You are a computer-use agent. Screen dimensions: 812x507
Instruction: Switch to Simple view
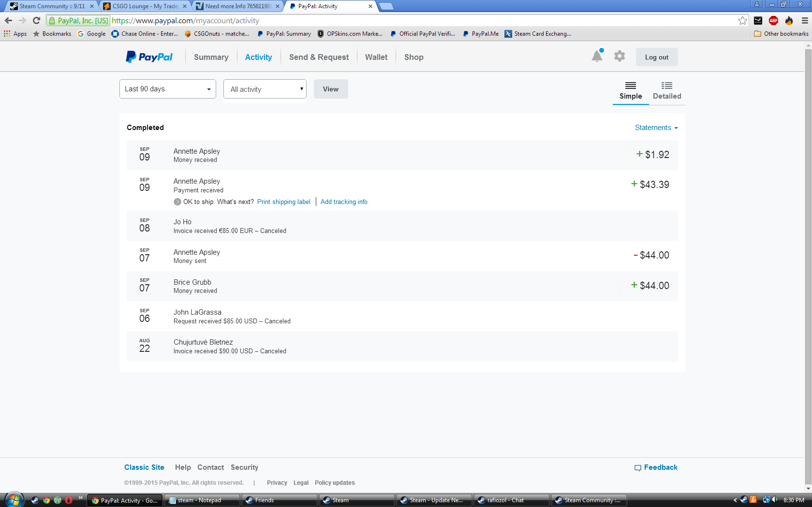(x=630, y=90)
